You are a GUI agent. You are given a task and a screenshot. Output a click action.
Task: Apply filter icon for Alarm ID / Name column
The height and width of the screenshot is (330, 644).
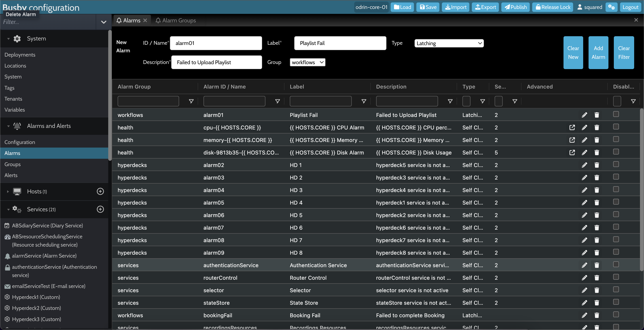click(x=278, y=101)
